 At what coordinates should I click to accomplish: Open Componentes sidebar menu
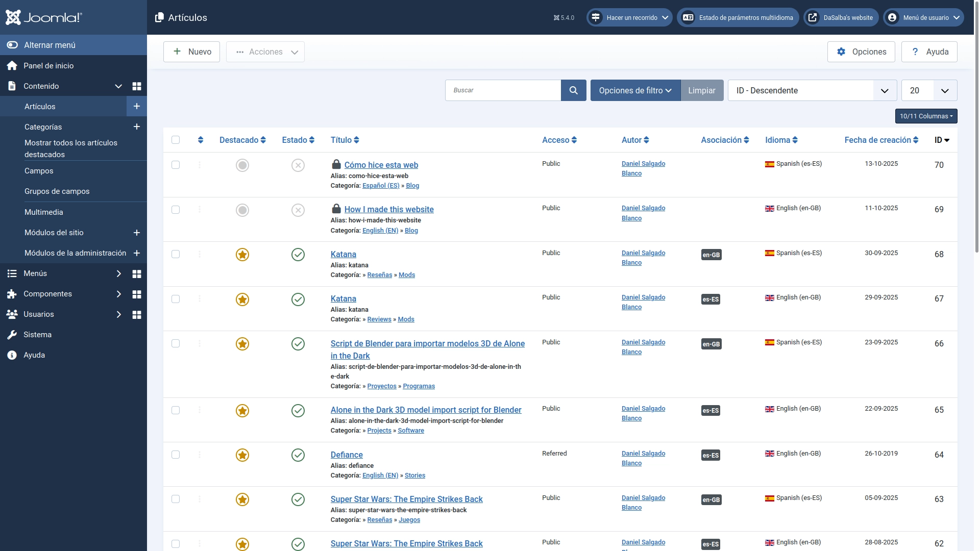click(x=47, y=294)
